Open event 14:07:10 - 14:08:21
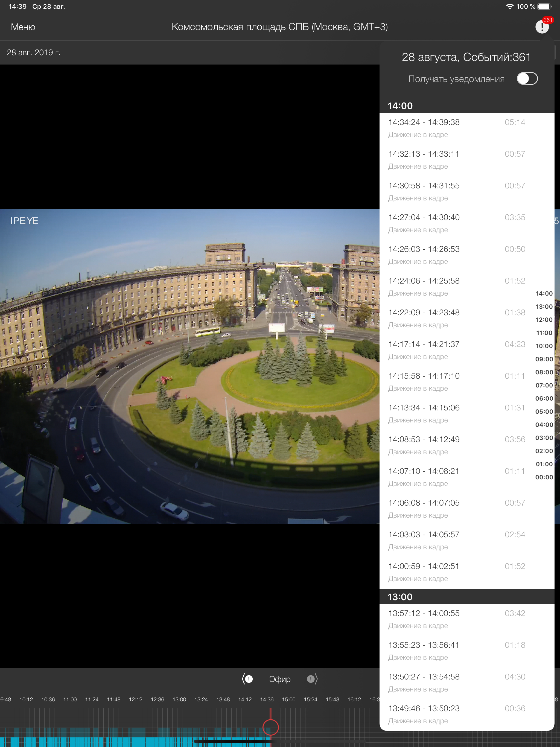 pos(467,477)
